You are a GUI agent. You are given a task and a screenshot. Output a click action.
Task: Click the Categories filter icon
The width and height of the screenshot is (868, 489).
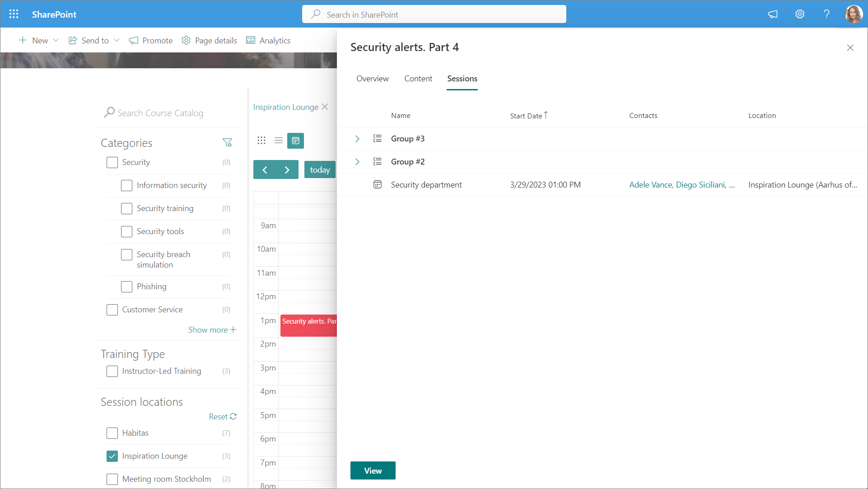[227, 143]
